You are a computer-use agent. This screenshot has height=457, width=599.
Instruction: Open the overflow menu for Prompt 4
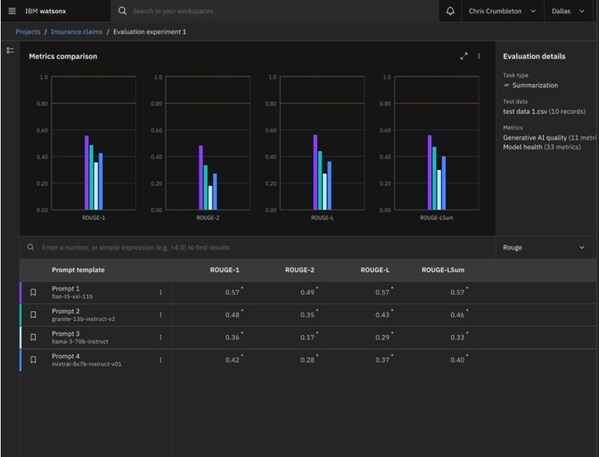click(x=160, y=360)
